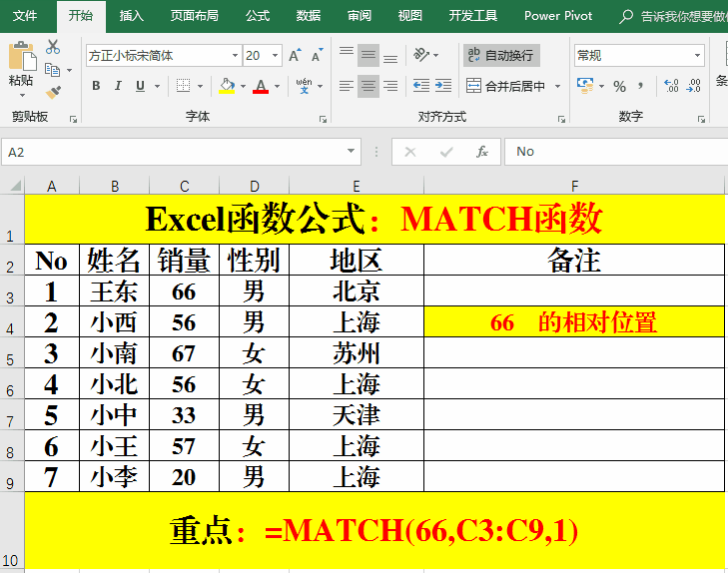This screenshot has width=728, height=573.
Task: Increase font size with the larger A
Action: 295,56
